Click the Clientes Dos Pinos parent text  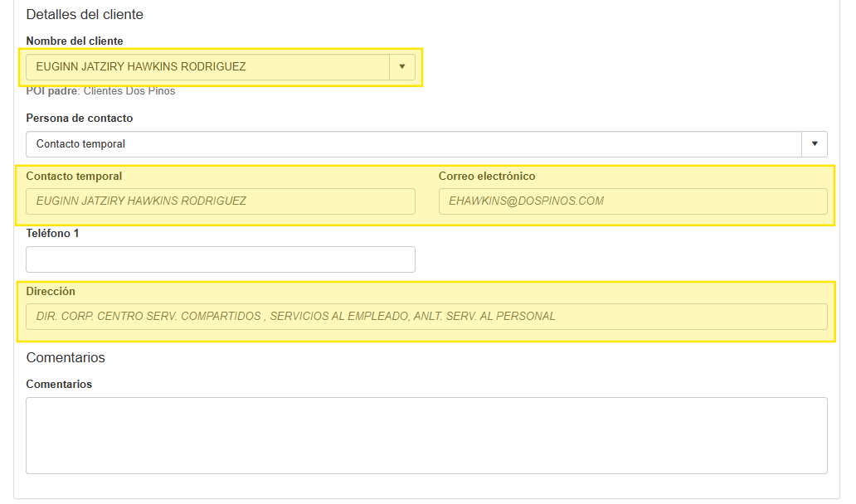129,91
